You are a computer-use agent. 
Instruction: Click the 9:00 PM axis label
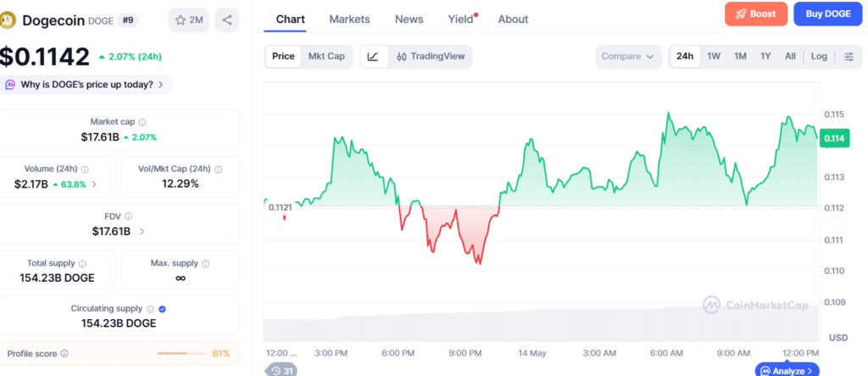coord(465,353)
